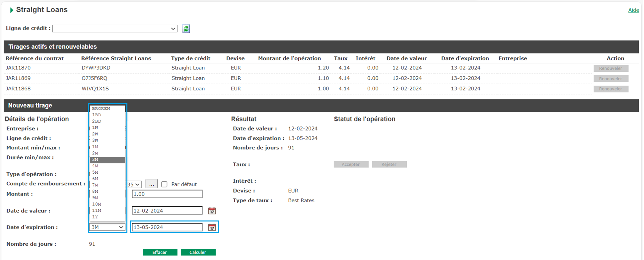Viewport: 644px width, 260px height.
Task: Select the 6M option in the duration list
Action: pyautogui.click(x=107, y=179)
